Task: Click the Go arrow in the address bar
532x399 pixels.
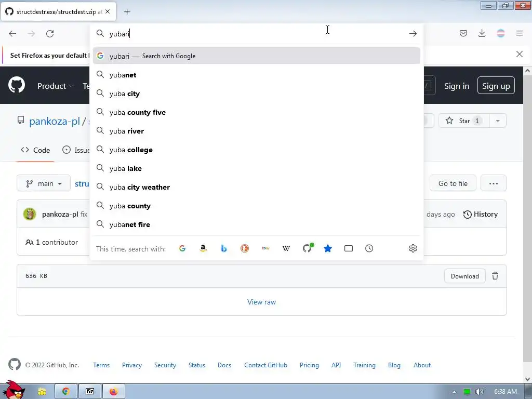Action: pos(413,34)
